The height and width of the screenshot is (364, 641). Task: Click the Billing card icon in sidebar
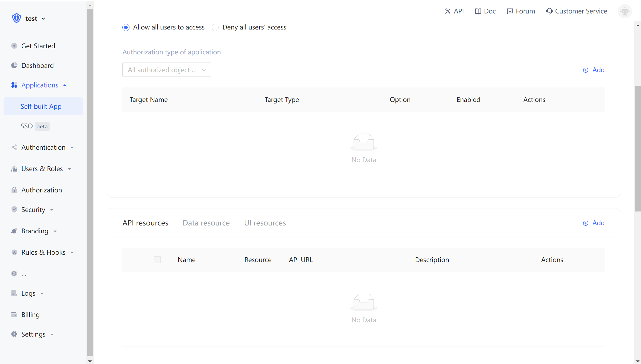pyautogui.click(x=14, y=315)
